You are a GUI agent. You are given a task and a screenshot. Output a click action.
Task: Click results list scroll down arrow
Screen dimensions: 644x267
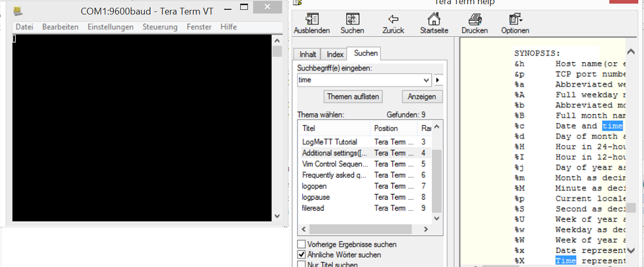point(436,218)
